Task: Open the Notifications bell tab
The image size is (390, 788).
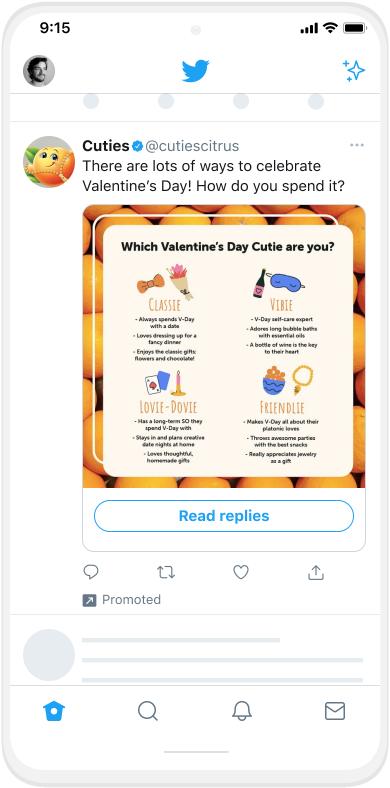Action: (241, 711)
